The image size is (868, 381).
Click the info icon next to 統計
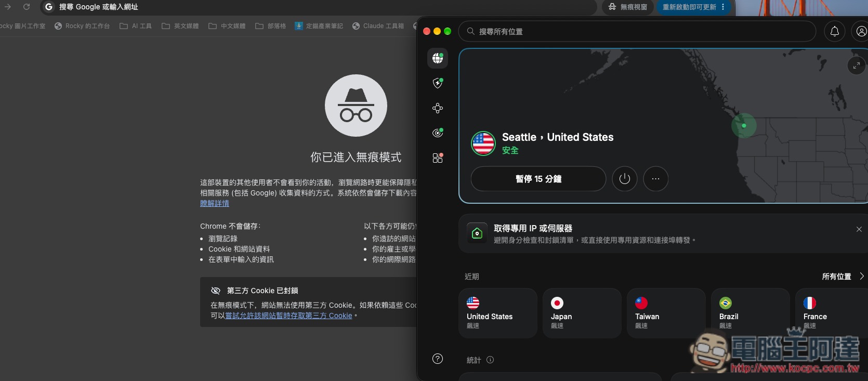tap(490, 360)
